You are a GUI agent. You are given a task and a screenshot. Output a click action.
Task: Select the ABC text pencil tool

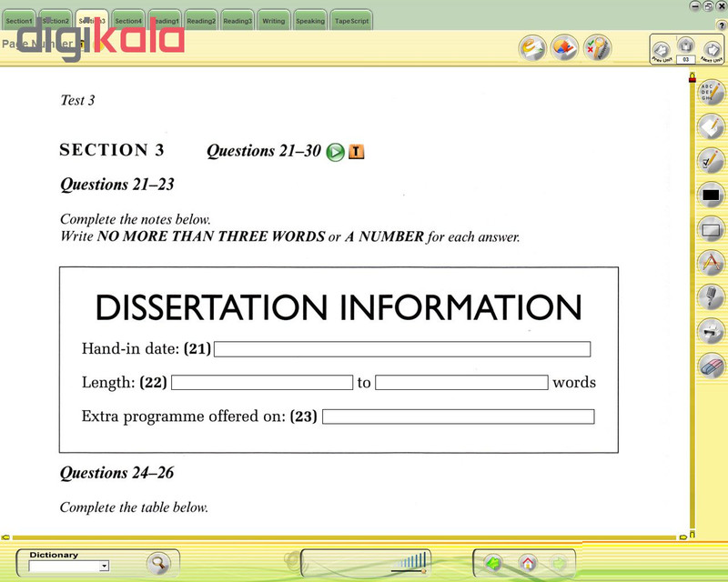click(711, 93)
